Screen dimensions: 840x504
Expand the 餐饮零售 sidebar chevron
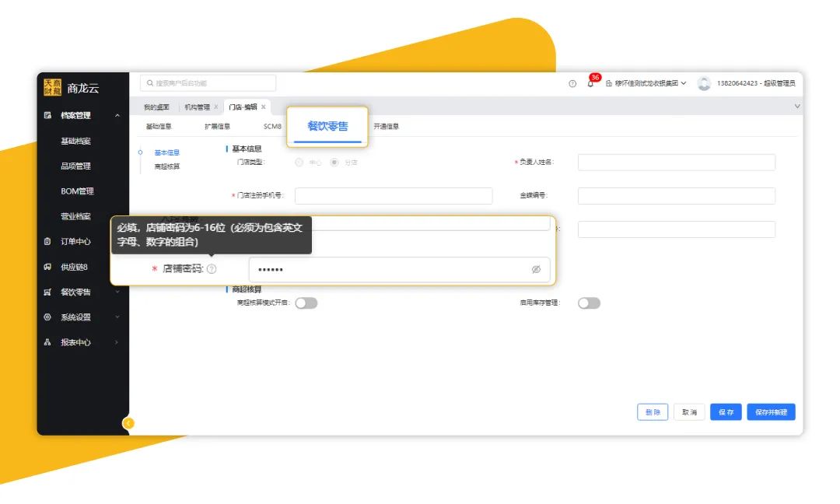coord(117,292)
